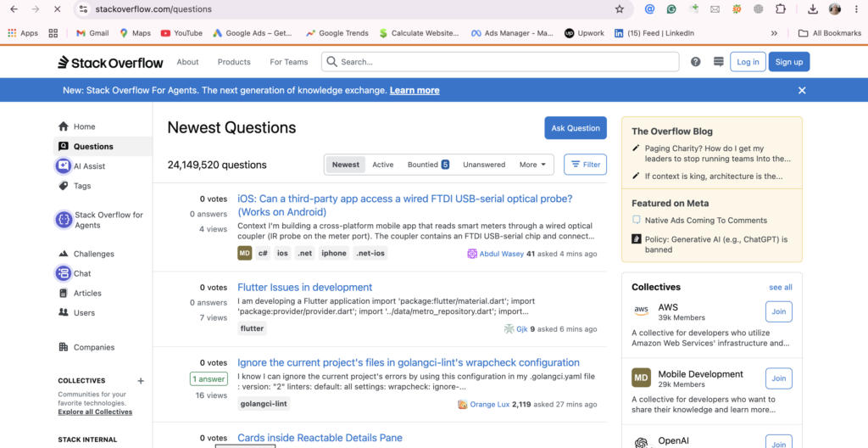The image size is (868, 448).
Task: Stop page loading with X button
Action: point(58,9)
